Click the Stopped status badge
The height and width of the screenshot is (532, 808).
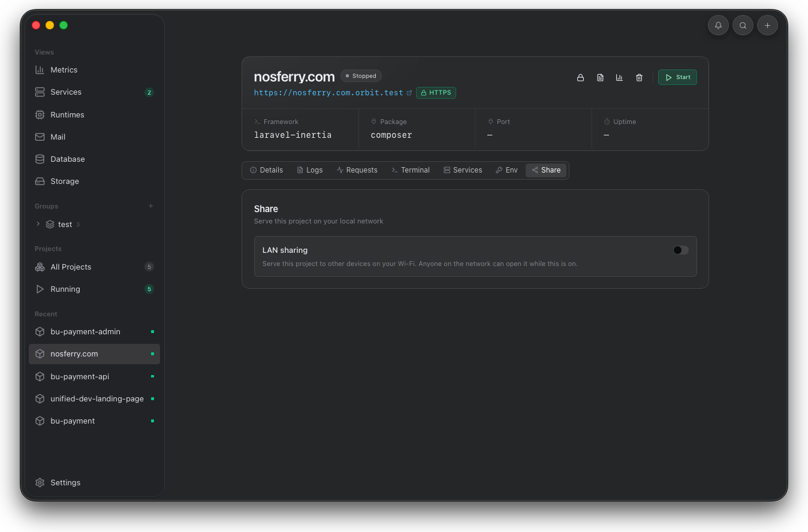coord(361,76)
